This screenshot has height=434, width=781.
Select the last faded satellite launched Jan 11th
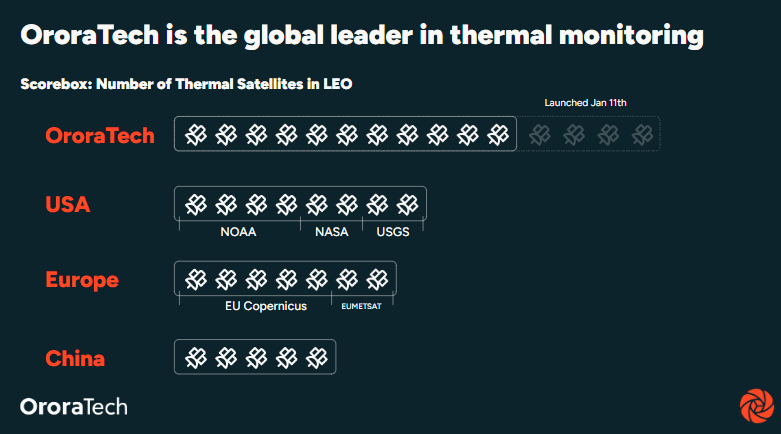(636, 134)
